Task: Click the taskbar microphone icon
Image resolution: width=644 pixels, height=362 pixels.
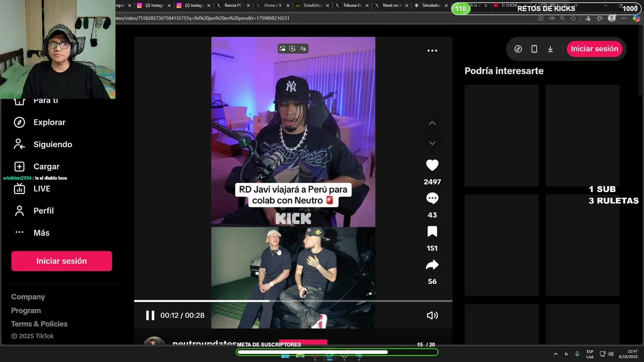Action: point(577,354)
